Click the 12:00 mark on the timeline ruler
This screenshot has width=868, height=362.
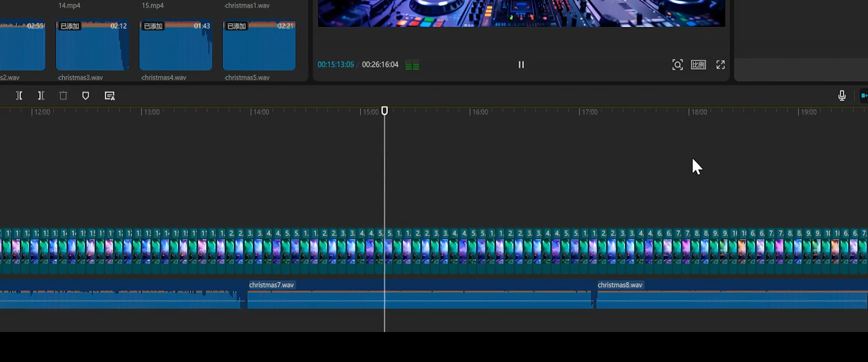(42, 112)
